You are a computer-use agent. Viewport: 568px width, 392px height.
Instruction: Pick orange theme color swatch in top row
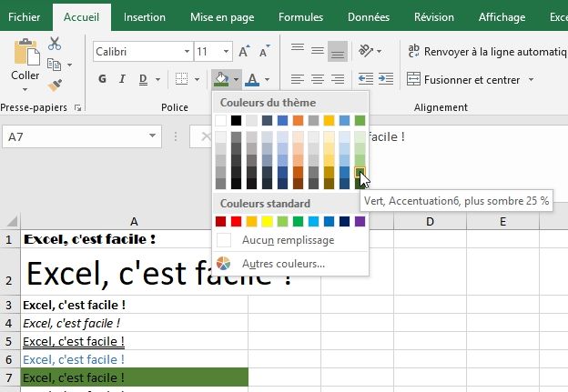299,120
